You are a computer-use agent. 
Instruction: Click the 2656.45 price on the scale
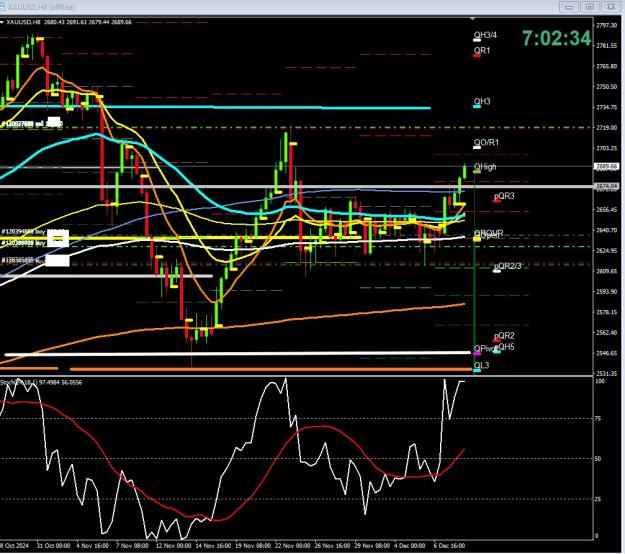coord(607,210)
